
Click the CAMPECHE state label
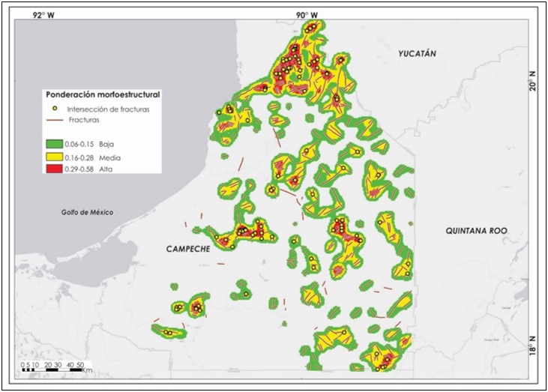pos(187,248)
